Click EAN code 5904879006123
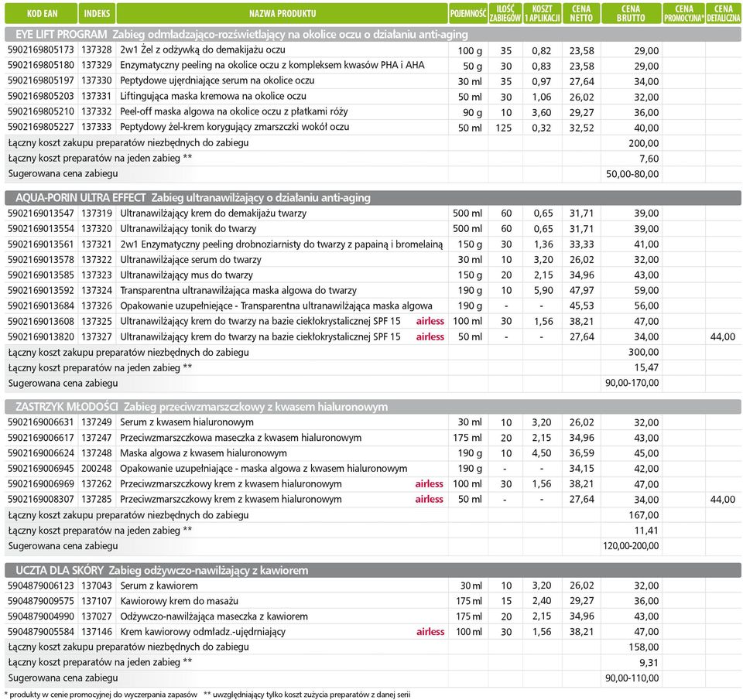Viewport: 743px width, 700px height. tap(41, 586)
